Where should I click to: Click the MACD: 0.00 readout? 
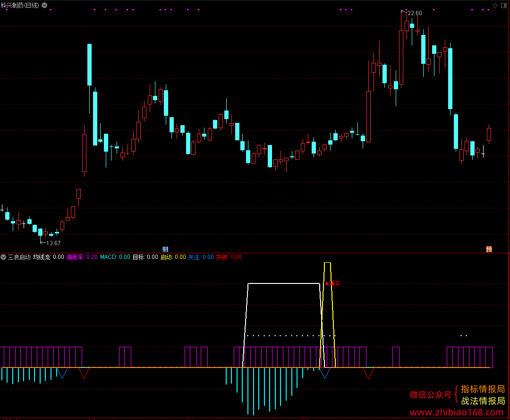115,257
